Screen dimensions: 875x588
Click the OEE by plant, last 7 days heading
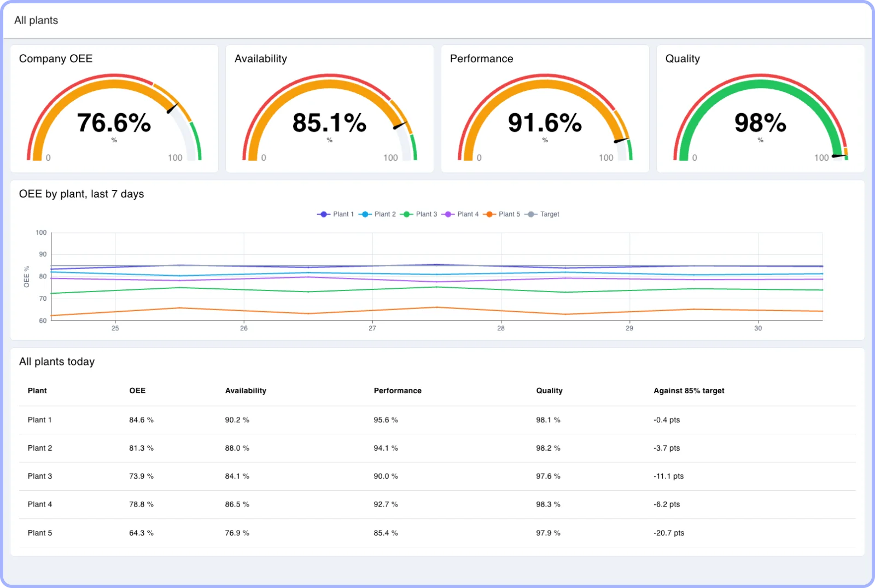pyautogui.click(x=81, y=194)
